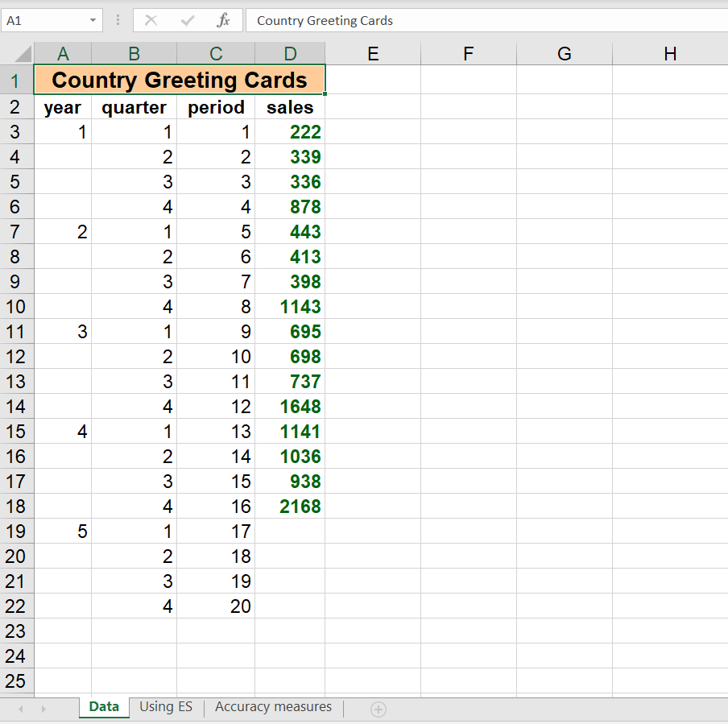Select sales value 938
This screenshot has width=728, height=724.
290,481
